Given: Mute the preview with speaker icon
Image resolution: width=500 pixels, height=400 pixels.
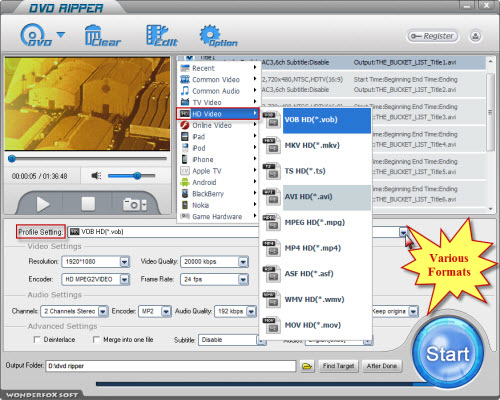Looking at the screenshot, I should coord(96,176).
